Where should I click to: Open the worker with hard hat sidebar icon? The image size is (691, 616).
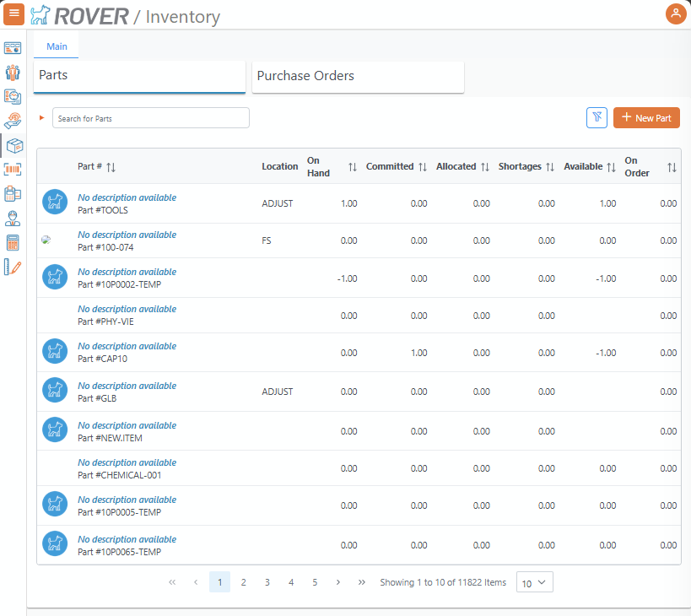click(13, 219)
